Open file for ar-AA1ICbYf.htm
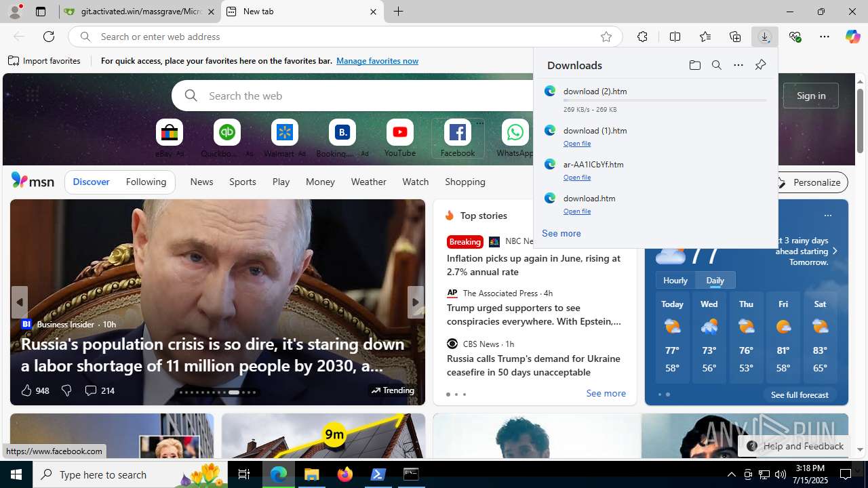 point(577,178)
